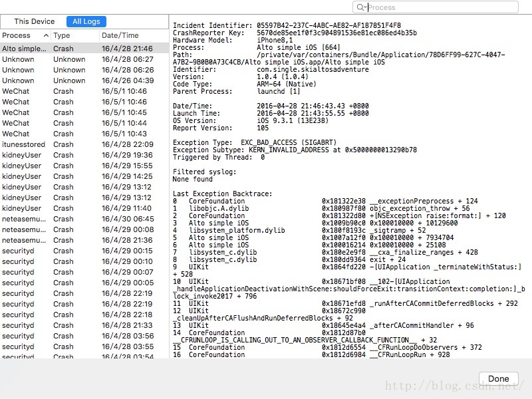532x399 pixels.
Task: Select the itunesstored crash log
Action: (x=84, y=144)
